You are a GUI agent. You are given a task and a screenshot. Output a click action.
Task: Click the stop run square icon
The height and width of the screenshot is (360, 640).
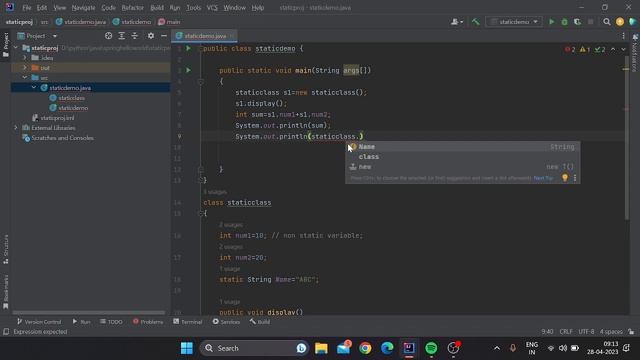(x=590, y=22)
